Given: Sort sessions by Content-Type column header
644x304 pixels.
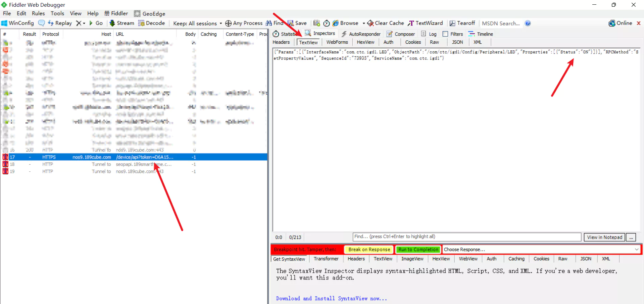Looking at the screenshot, I should pos(240,34).
